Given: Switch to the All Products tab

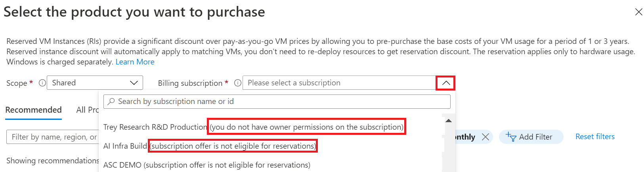Looking at the screenshot, I should 88,110.
